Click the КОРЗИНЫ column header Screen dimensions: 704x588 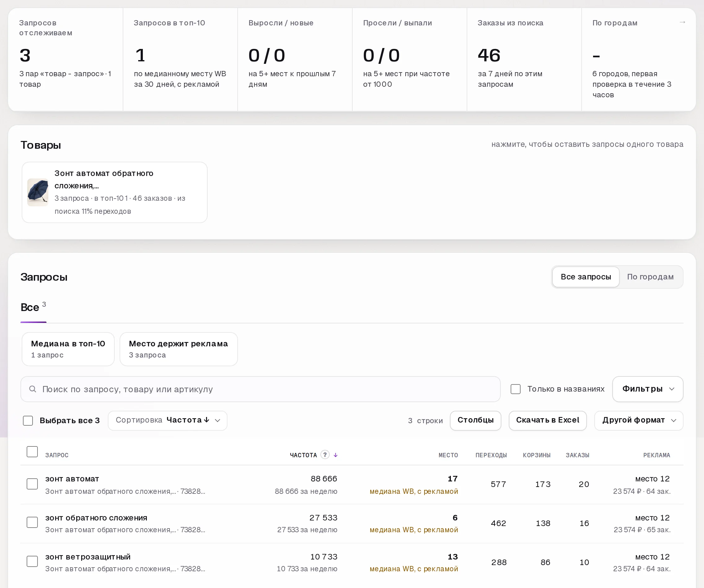[x=537, y=455]
